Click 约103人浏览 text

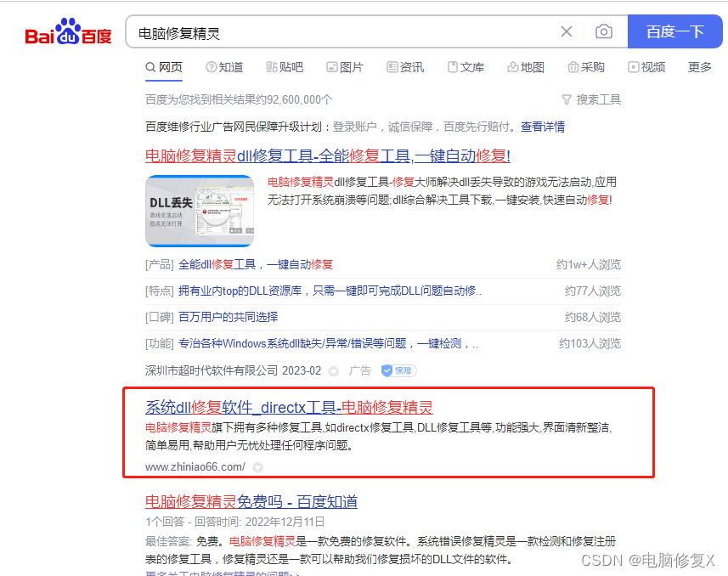pos(590,344)
